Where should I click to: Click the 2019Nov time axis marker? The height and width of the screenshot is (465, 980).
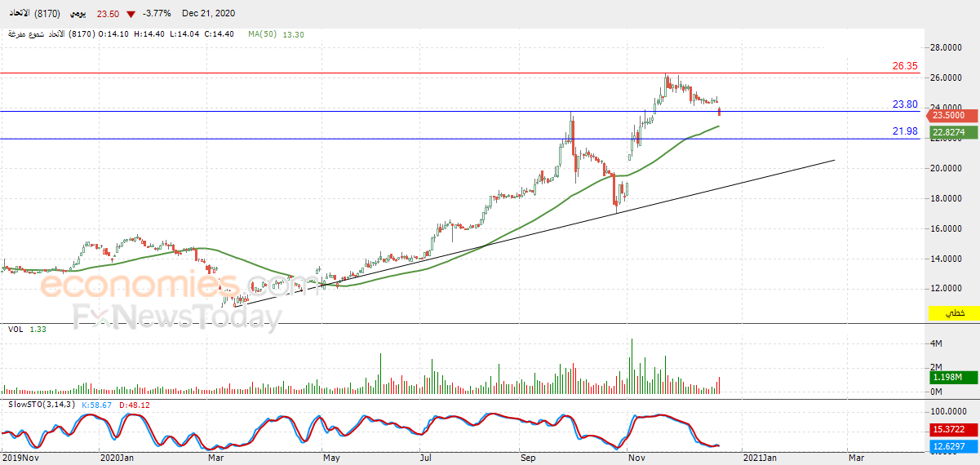[18, 458]
